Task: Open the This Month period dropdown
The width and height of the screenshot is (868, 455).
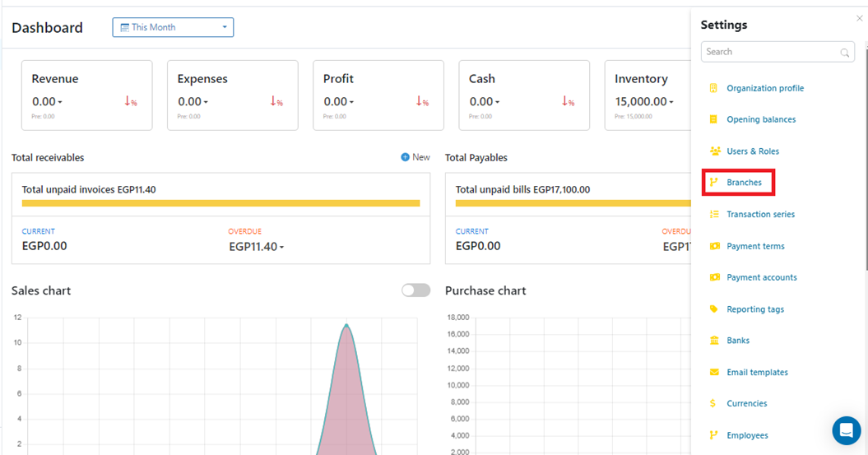Action: click(173, 27)
